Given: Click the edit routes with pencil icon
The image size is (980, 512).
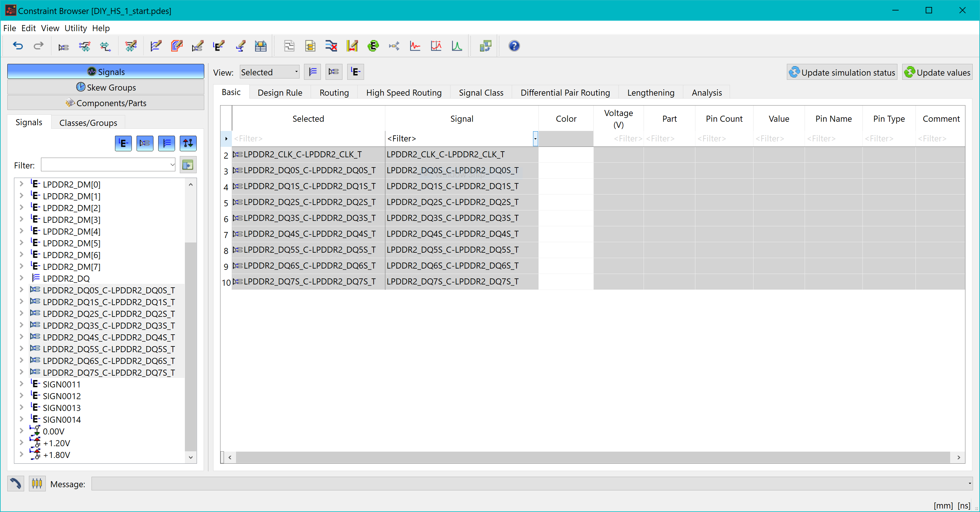Looking at the screenshot, I should (131, 46).
